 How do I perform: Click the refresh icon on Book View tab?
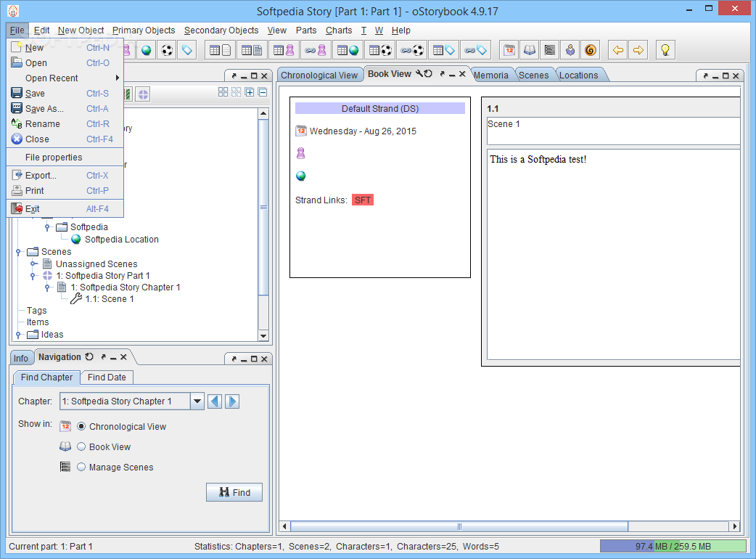click(x=427, y=73)
